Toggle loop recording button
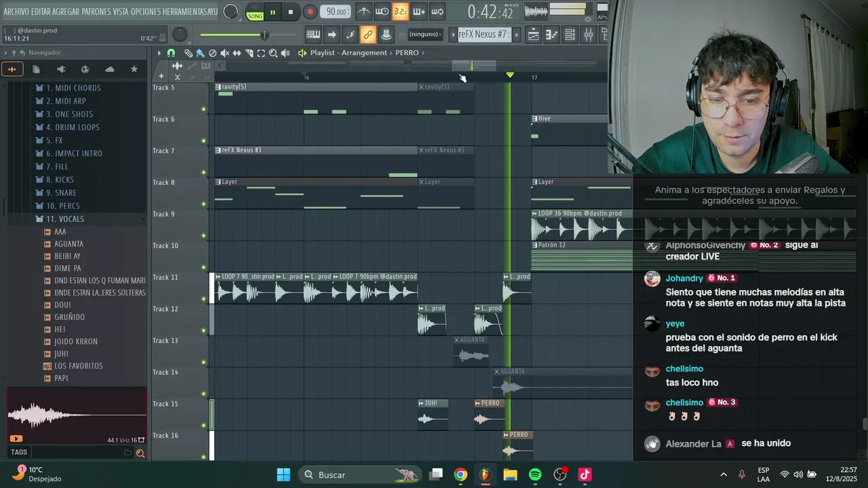The image size is (868, 488). click(x=437, y=12)
